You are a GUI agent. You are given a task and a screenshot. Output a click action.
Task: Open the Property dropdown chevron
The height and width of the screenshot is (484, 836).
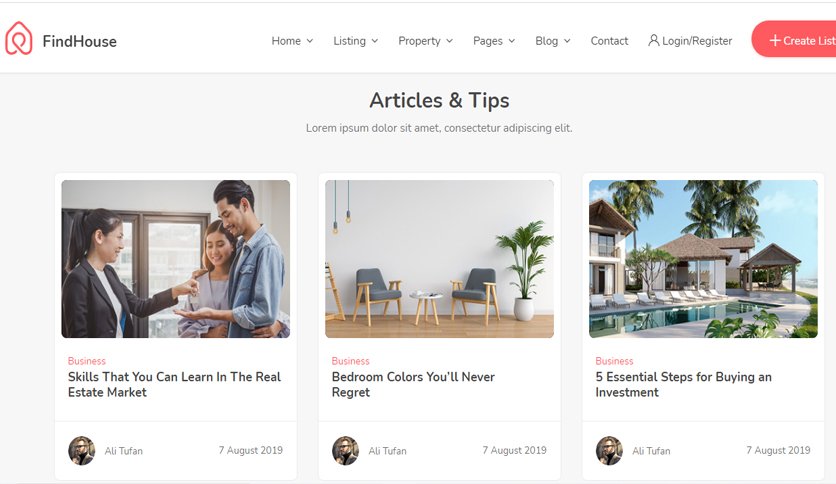pyautogui.click(x=449, y=41)
